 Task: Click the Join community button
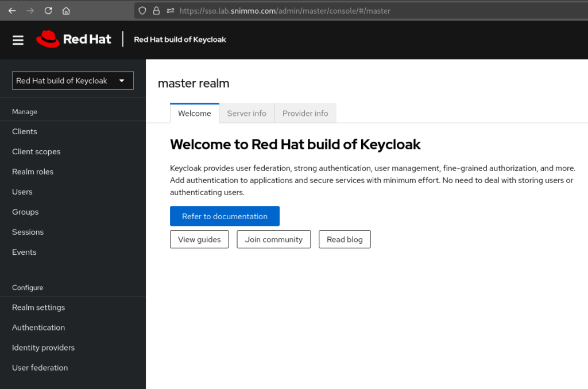[274, 239]
